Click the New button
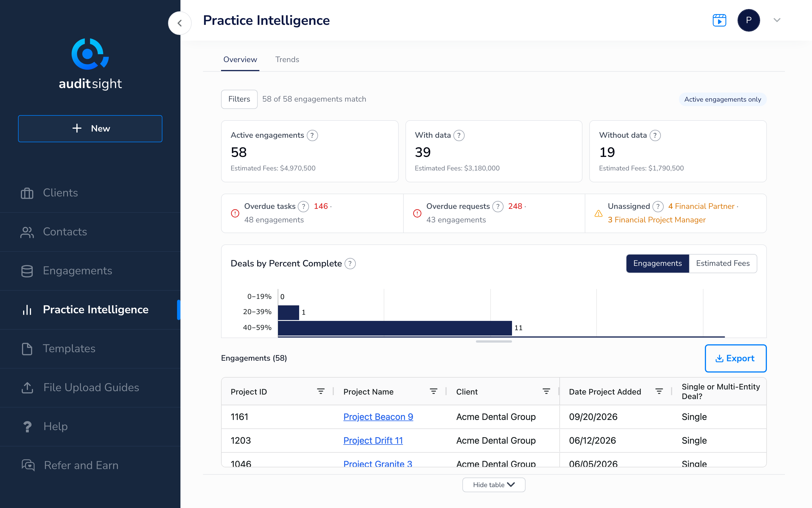The image size is (812, 508). point(90,129)
